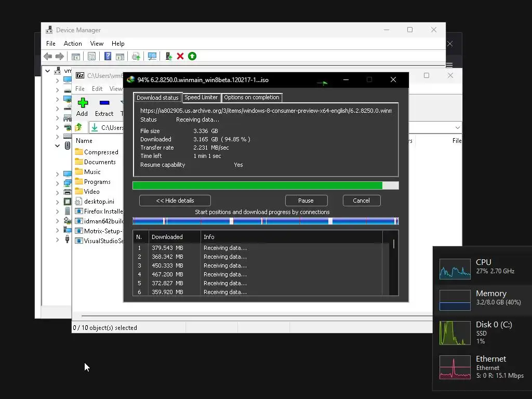Screen dimensions: 532x399
Task: Expand the USB category chevron in Device Manager
Action: [57, 240]
